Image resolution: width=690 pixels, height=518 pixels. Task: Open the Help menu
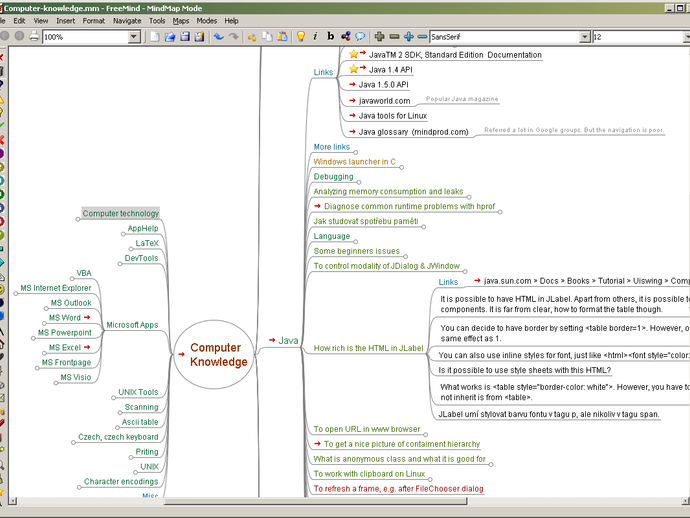231,21
